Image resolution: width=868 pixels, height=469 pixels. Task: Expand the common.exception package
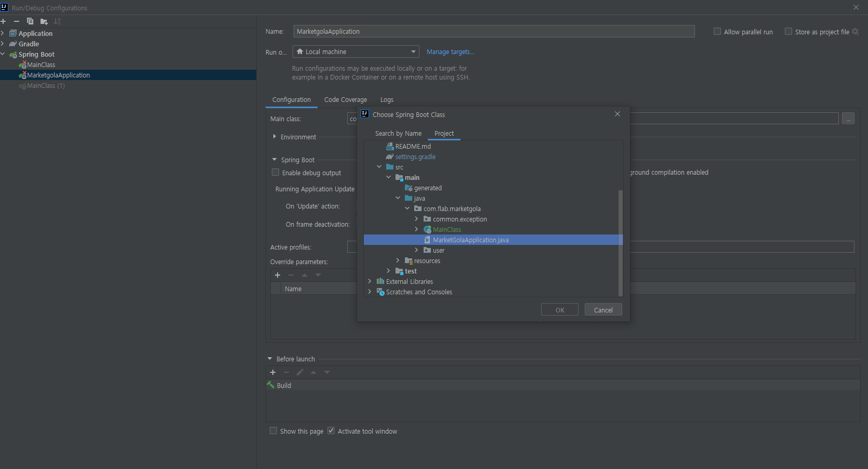416,218
